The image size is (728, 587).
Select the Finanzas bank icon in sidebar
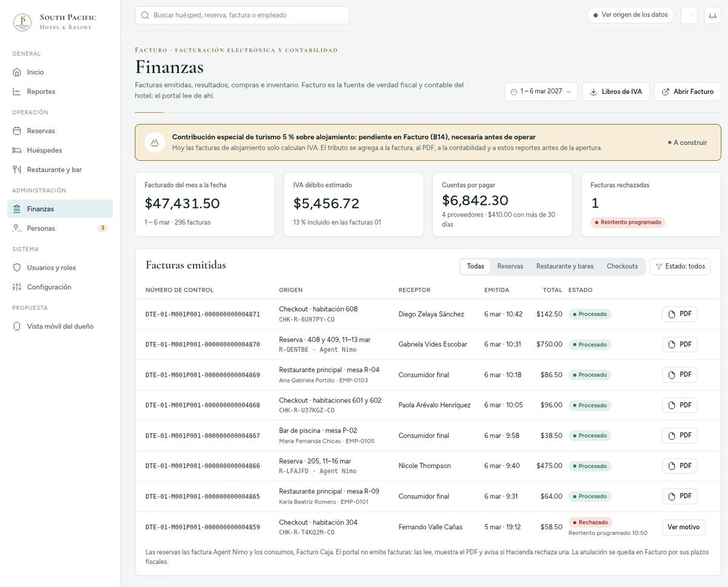point(17,209)
